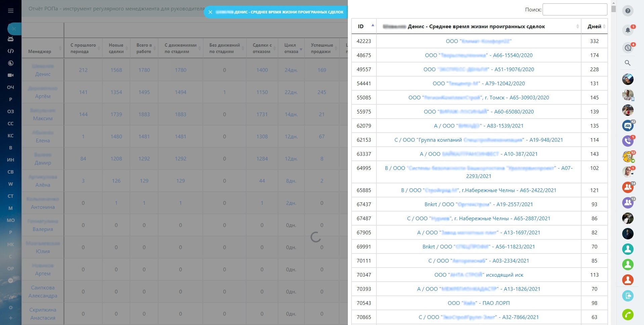Viewport: 644px width, 325px height.
Task: Open the robot icon in left sidebar
Action: [11, 39]
